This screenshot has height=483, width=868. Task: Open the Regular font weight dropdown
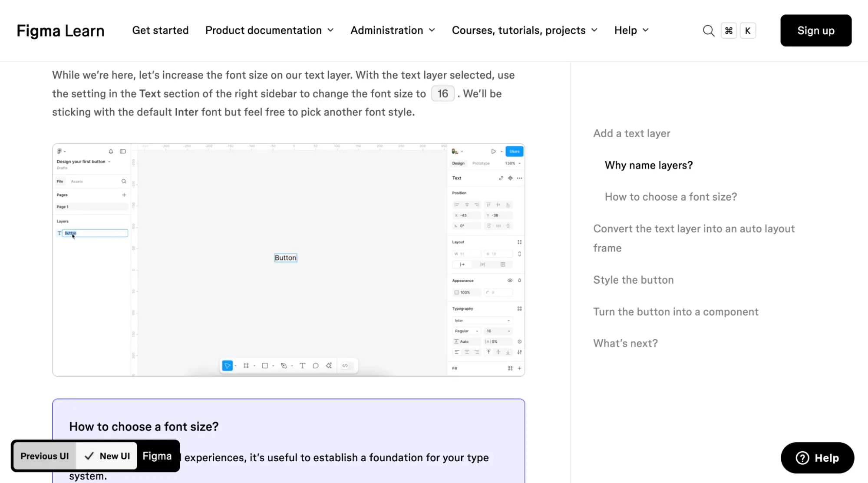click(x=466, y=331)
